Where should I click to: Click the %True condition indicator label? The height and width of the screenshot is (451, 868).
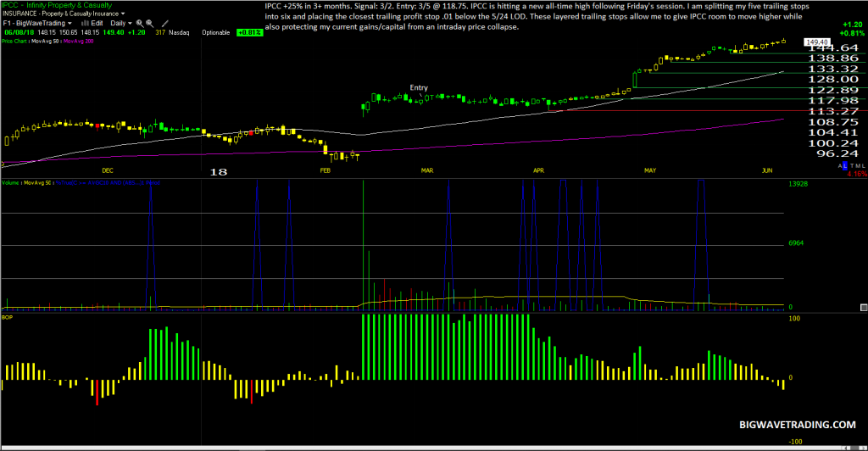click(108, 182)
